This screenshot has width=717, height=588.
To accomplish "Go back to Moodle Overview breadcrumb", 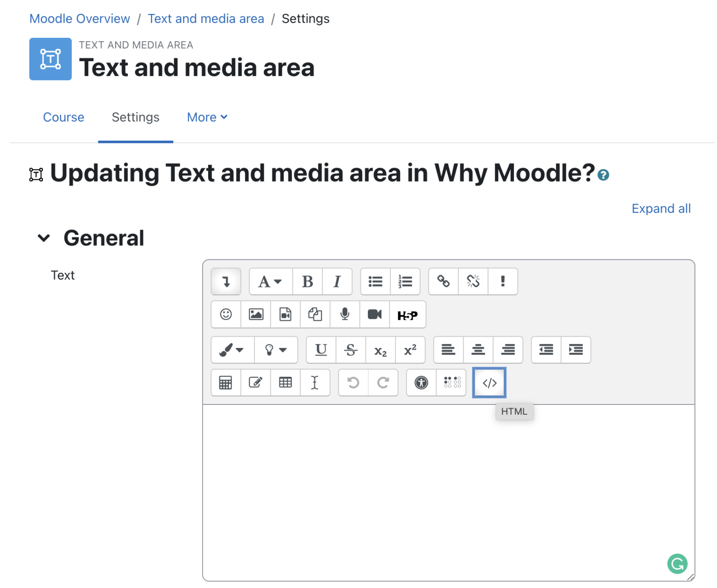I will [79, 19].
